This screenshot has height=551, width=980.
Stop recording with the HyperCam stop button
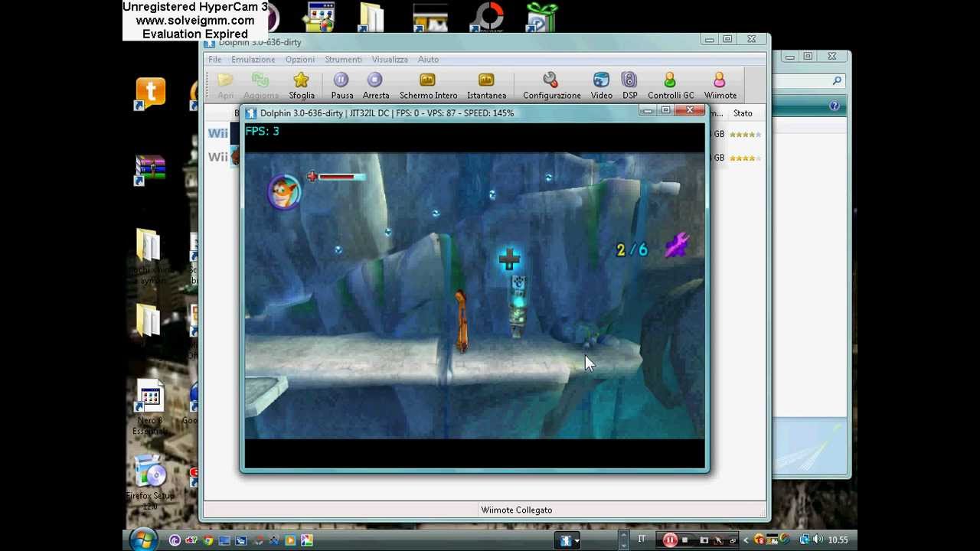pos(684,540)
